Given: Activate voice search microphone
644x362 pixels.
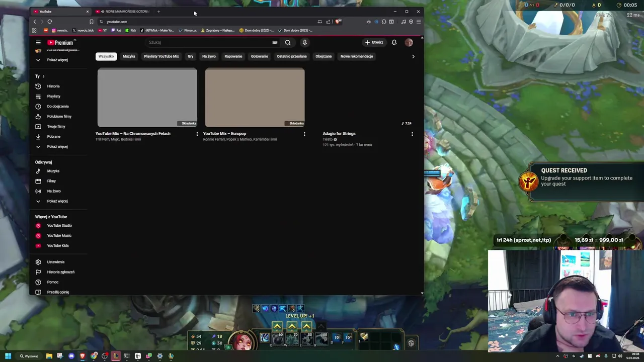Looking at the screenshot, I should coord(304,43).
